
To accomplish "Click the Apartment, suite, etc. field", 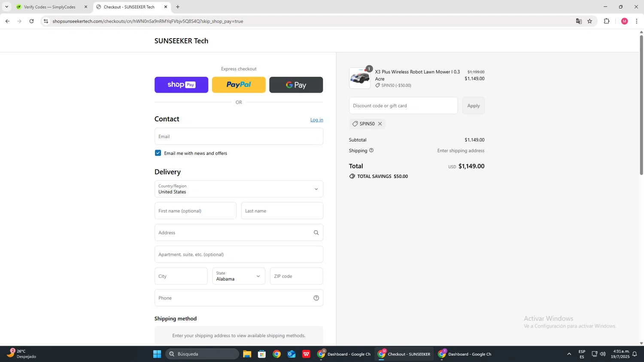I will (x=239, y=254).
